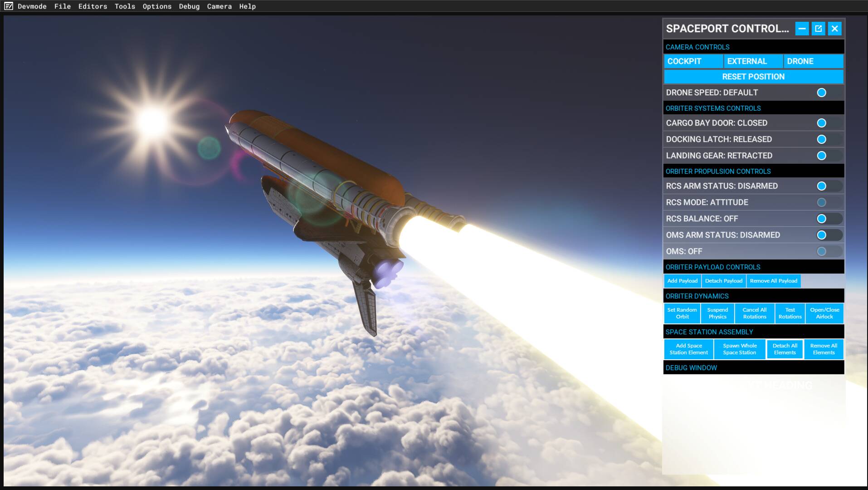Change the Drone Speed toggle
Viewport: 868px width, 490px height.
point(829,93)
